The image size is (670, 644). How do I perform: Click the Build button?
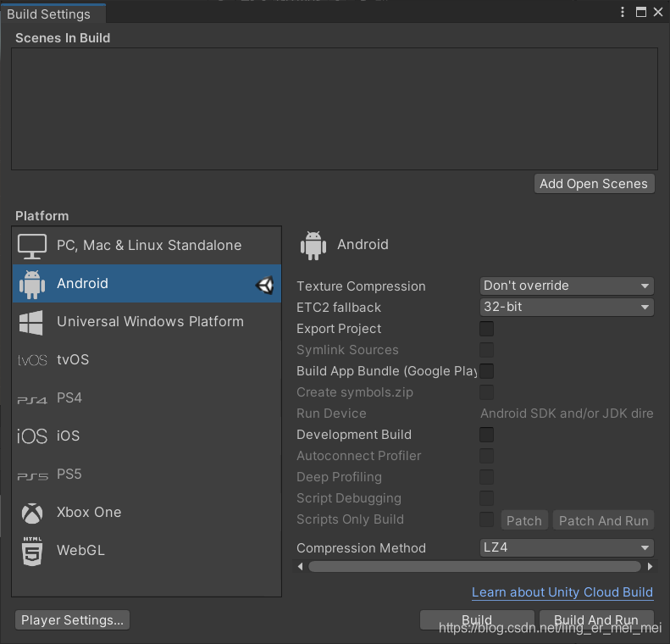477,620
